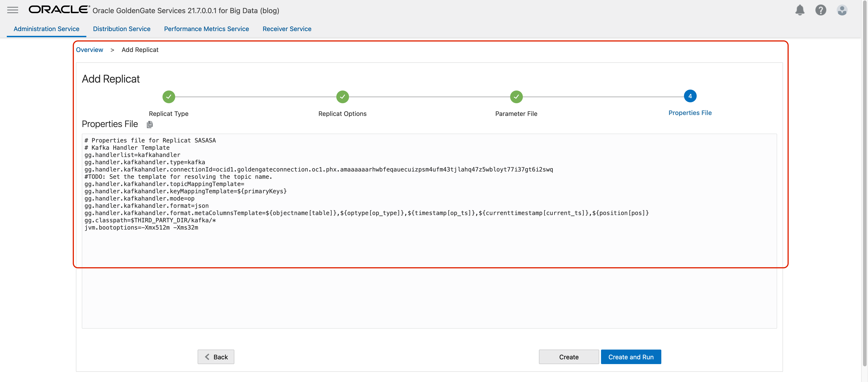
Task: Click the Replicat Options step checkmark
Action: (342, 97)
